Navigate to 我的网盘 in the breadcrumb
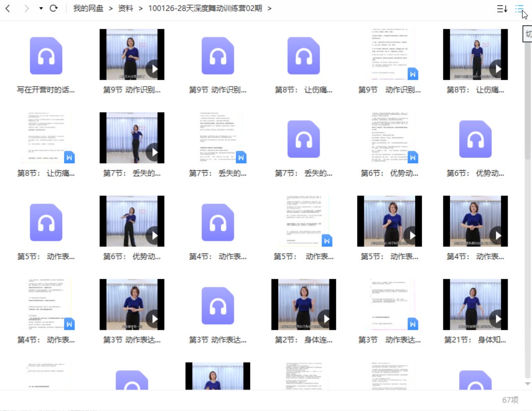532x411 pixels. 88,8
